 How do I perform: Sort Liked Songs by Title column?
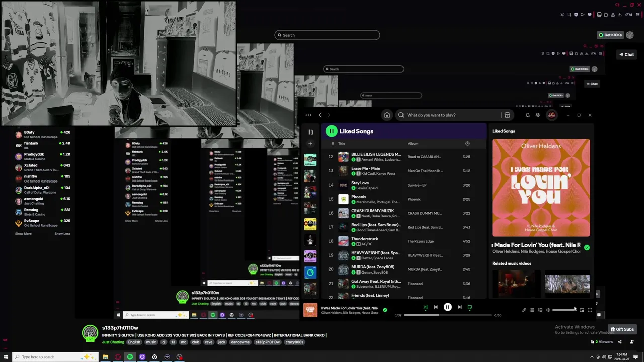(342, 144)
